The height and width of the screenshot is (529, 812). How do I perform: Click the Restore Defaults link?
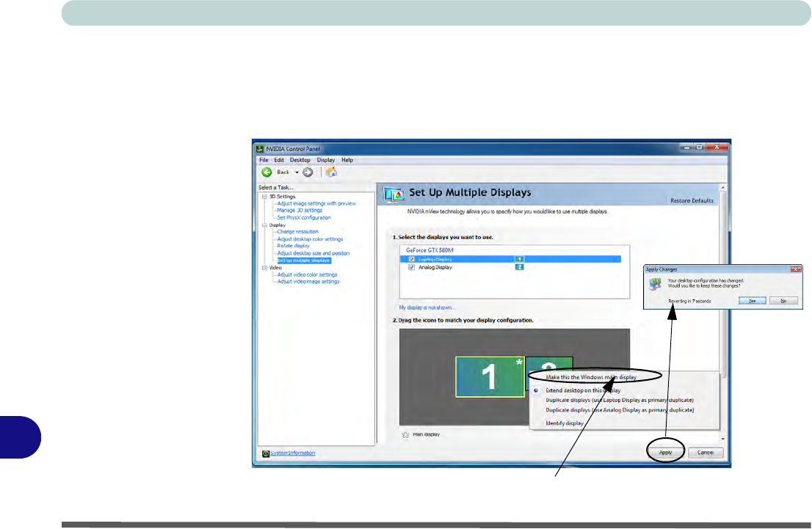click(x=692, y=201)
